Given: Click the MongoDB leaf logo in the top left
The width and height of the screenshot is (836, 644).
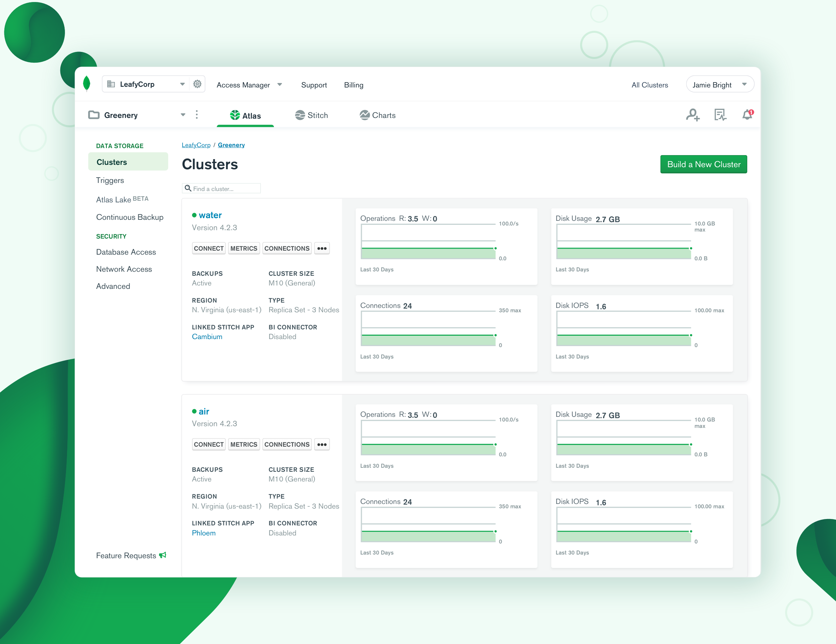Looking at the screenshot, I should [x=87, y=84].
